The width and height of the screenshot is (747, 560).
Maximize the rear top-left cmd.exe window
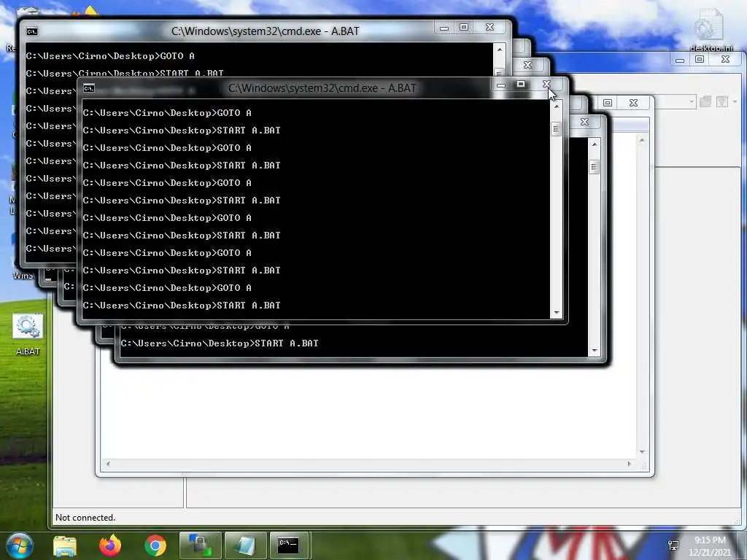pos(463,27)
